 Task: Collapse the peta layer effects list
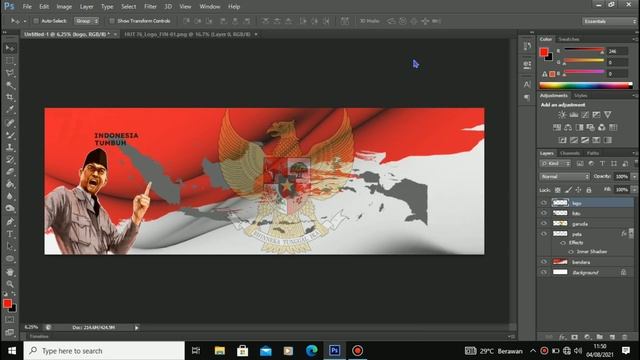631,233
